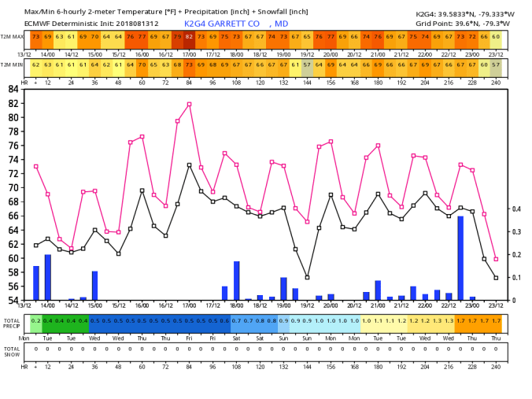Click the K2G4 station coordinates text
Image resolution: width=532 pixels, height=399 pixels.
465,13
